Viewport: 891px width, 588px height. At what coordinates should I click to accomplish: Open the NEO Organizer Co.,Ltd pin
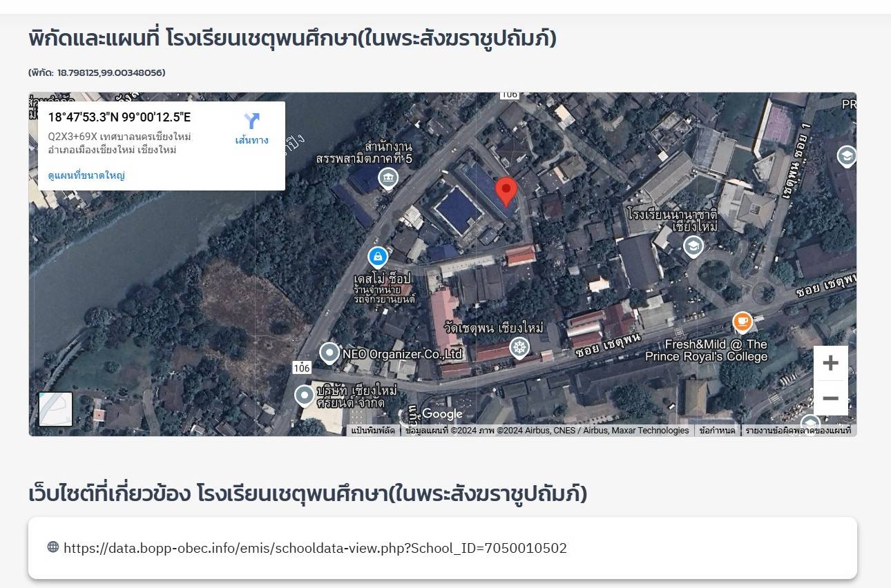[x=329, y=354]
